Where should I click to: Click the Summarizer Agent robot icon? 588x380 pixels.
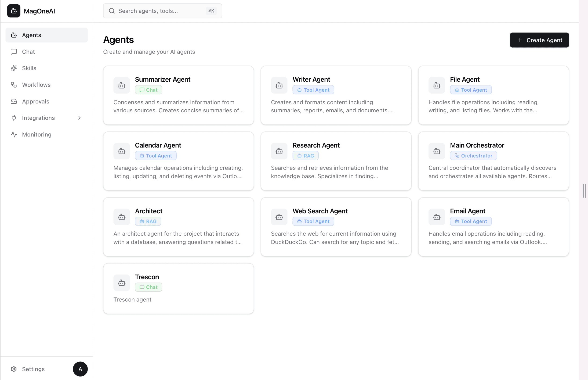pos(122,85)
